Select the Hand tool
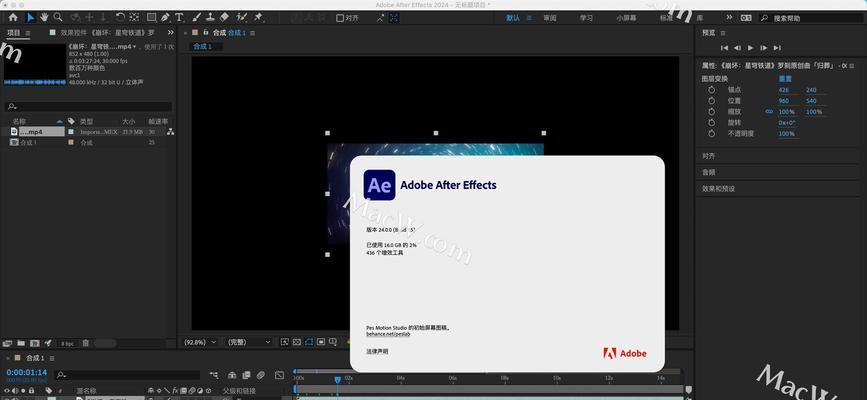Image resolution: width=867 pixels, height=400 pixels. tap(44, 17)
